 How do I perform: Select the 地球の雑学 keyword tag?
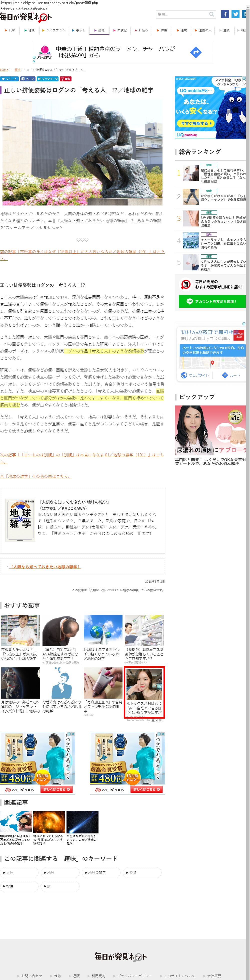click(x=101, y=872)
